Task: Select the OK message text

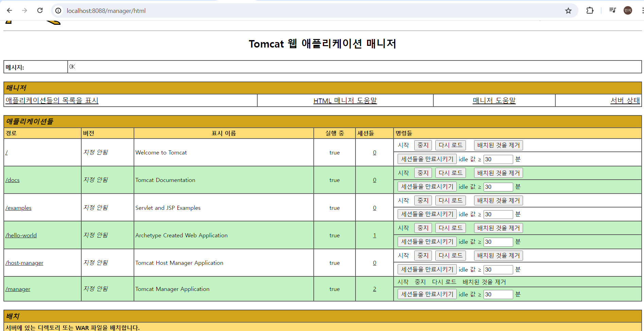Action: tap(72, 67)
